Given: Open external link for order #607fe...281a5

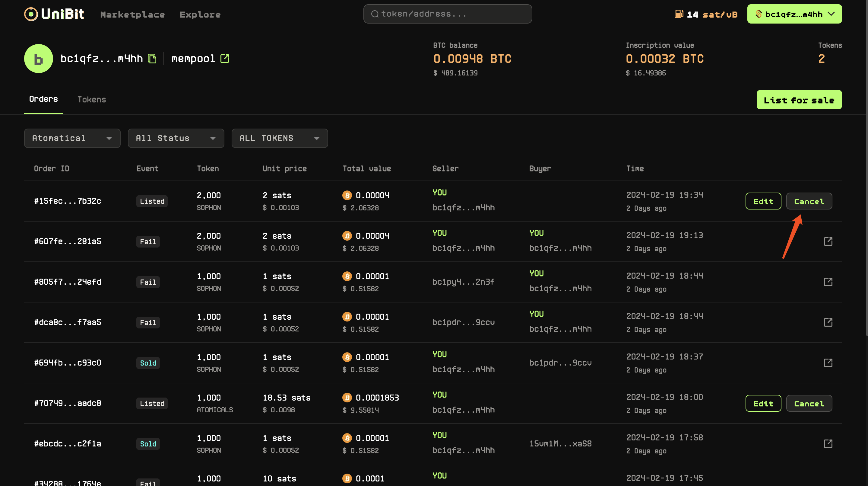Looking at the screenshot, I should [x=828, y=241].
